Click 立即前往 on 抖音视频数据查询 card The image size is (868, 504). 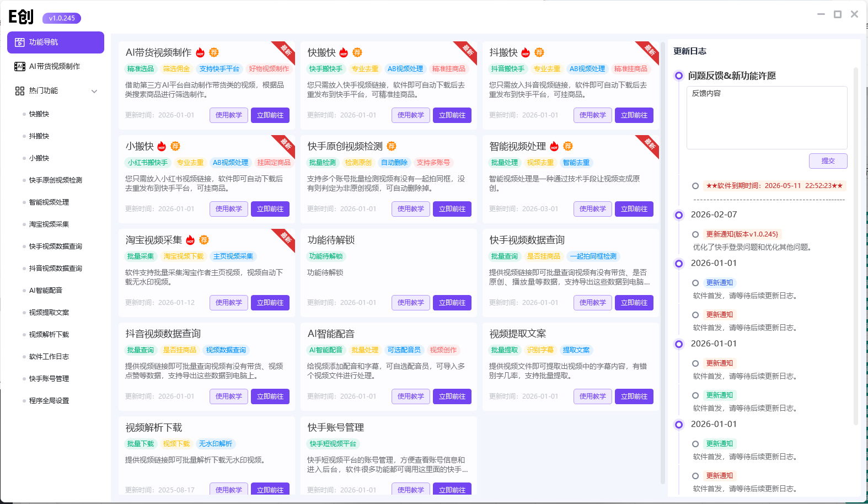[x=270, y=396]
